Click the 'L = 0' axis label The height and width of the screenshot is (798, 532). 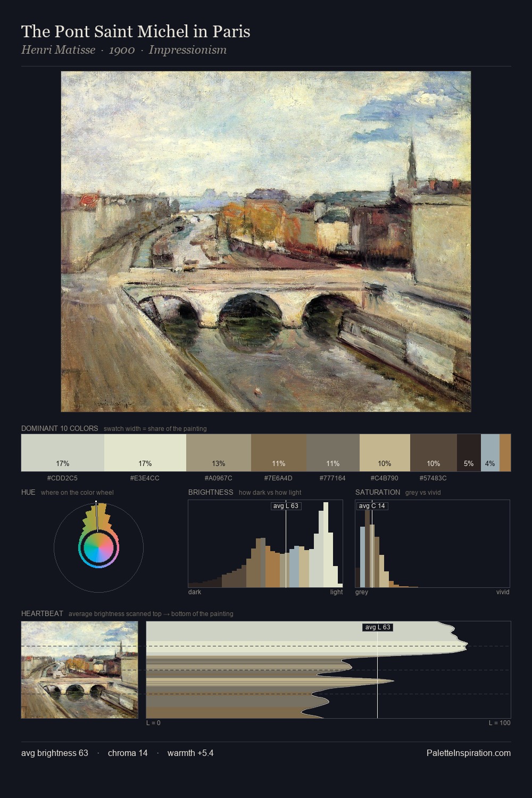[x=153, y=723]
